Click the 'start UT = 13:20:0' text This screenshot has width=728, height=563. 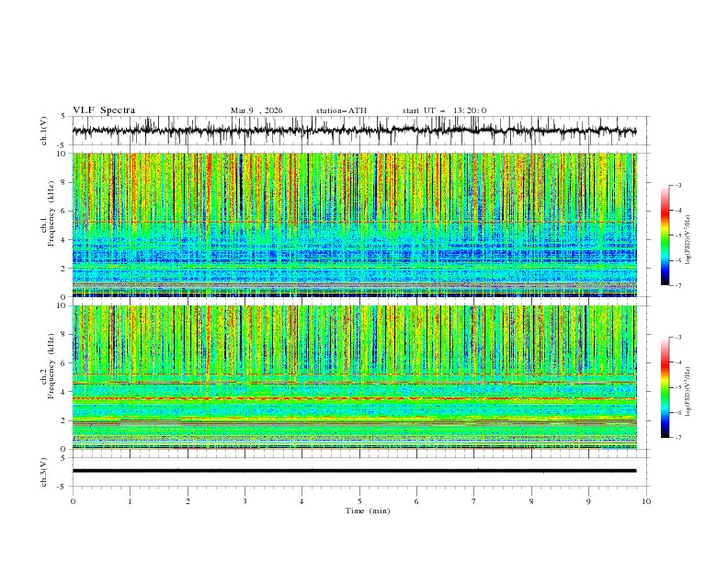pos(444,110)
